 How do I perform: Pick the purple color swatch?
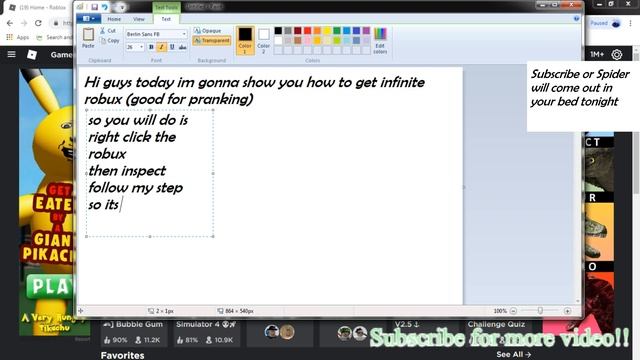click(x=366, y=31)
